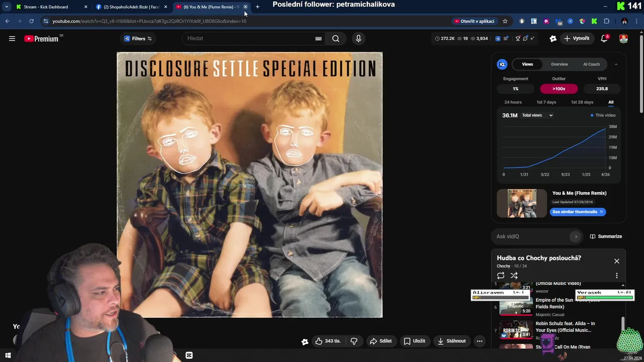The width and height of the screenshot is (644, 362).
Task: Start voice search with microphone icon
Action: coord(358,38)
